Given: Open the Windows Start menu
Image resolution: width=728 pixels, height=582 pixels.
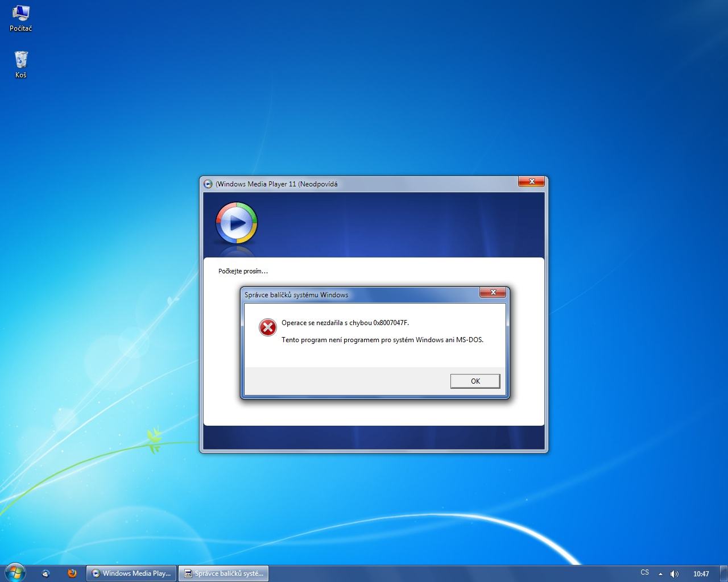Looking at the screenshot, I should [15, 573].
